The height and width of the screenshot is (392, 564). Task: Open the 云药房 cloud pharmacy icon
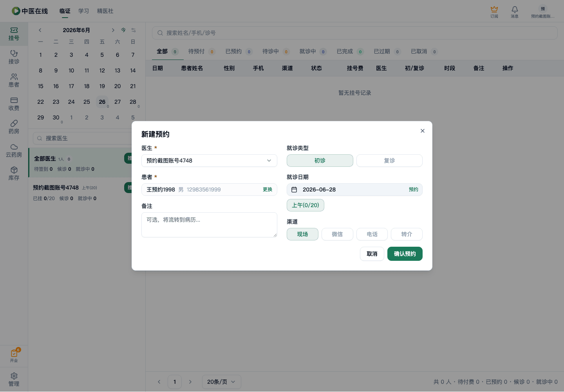14,151
